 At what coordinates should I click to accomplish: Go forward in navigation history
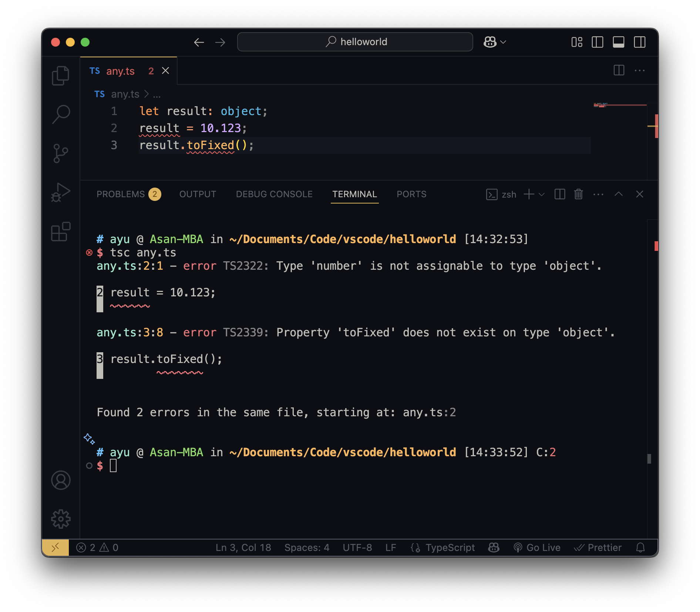pos(220,42)
